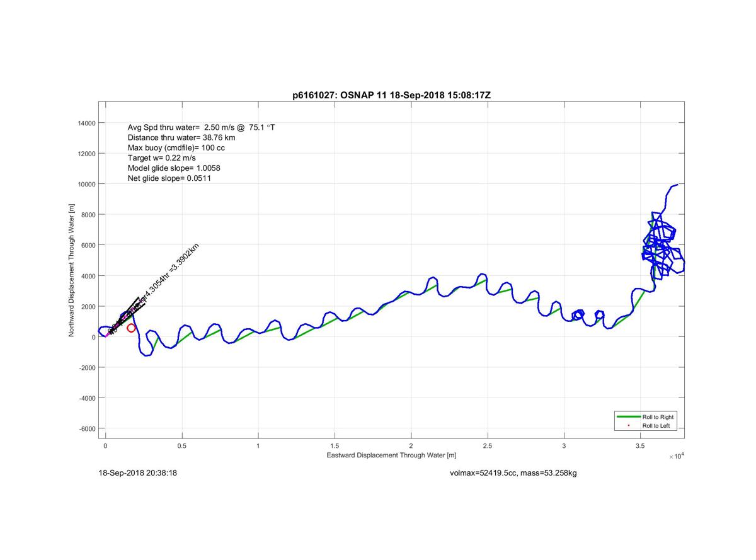
Task: Click the 10000 y-axis tick label
Action: pos(88,185)
